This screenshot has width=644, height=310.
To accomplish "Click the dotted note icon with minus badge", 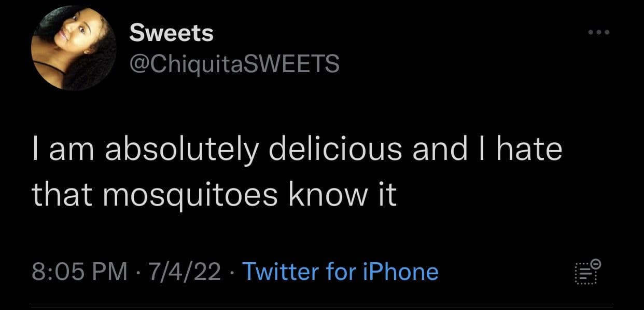I will 587,272.
